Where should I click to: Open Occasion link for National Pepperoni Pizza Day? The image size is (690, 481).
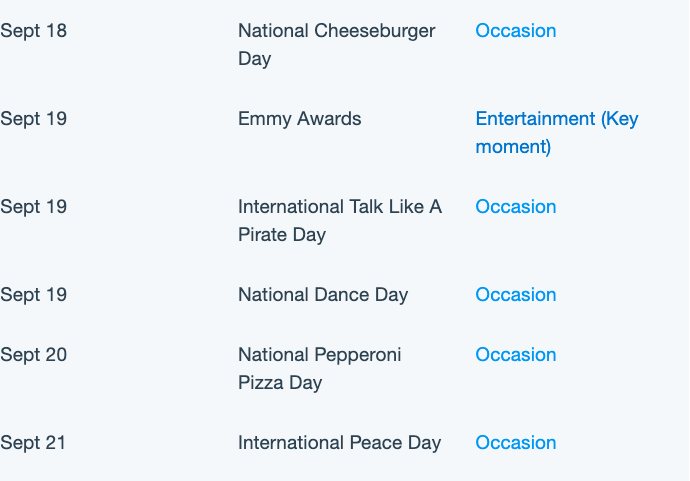coord(516,355)
